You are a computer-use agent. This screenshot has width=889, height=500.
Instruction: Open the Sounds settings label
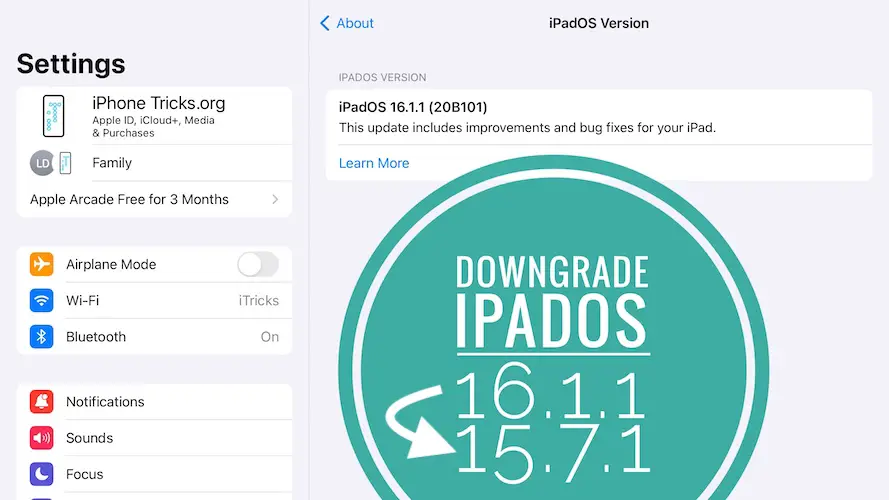coord(89,438)
